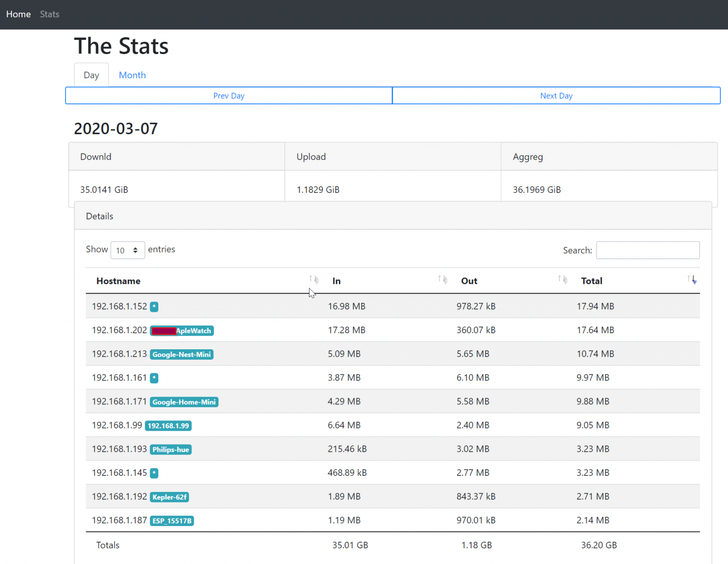This screenshot has height=564, width=728.
Task: Focus the Search input field
Action: point(647,250)
